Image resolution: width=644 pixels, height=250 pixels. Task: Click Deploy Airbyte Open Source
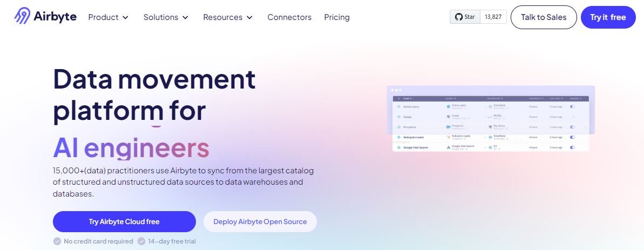pyautogui.click(x=260, y=222)
